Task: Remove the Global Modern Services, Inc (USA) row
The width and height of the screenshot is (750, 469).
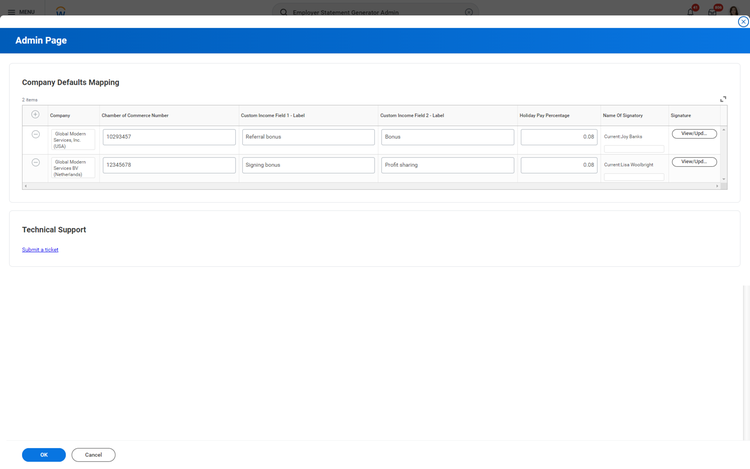Action: (x=35, y=134)
